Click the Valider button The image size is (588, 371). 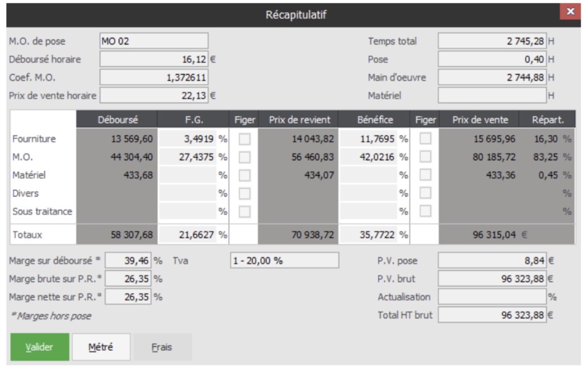click(40, 347)
